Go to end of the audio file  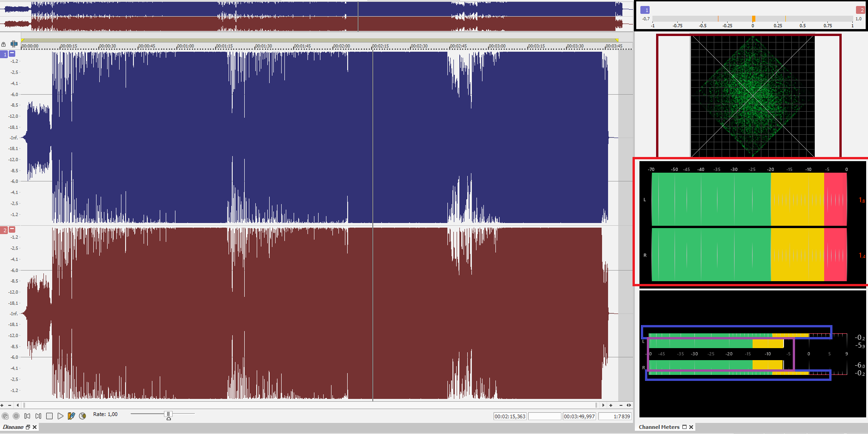tap(38, 416)
